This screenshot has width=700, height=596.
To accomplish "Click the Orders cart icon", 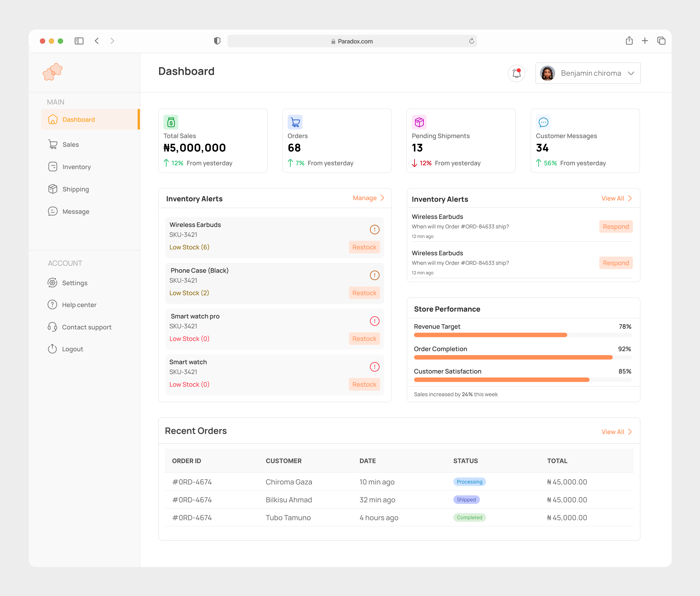I will [295, 122].
